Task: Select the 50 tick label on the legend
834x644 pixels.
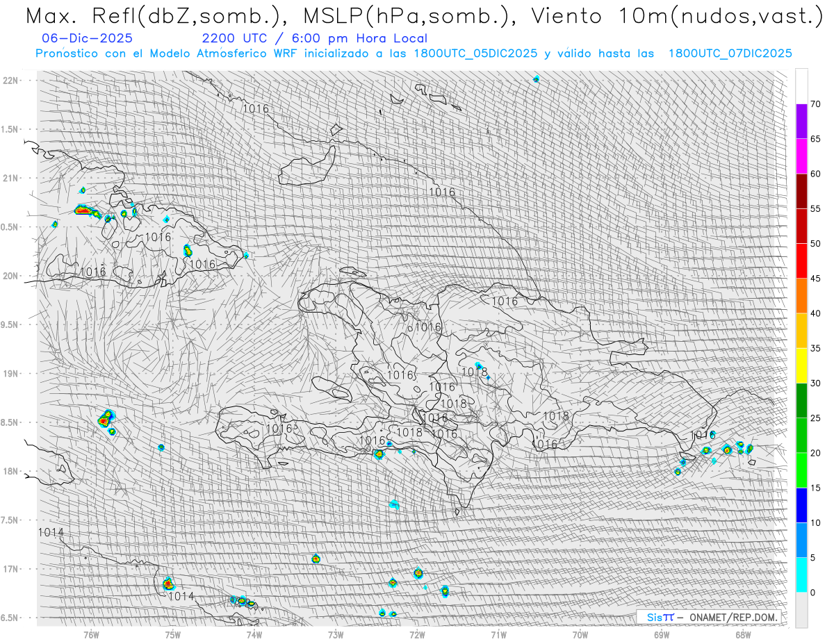Action: pos(815,244)
